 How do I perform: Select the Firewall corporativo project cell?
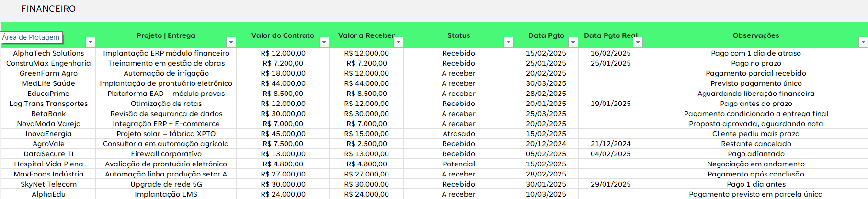(166, 154)
